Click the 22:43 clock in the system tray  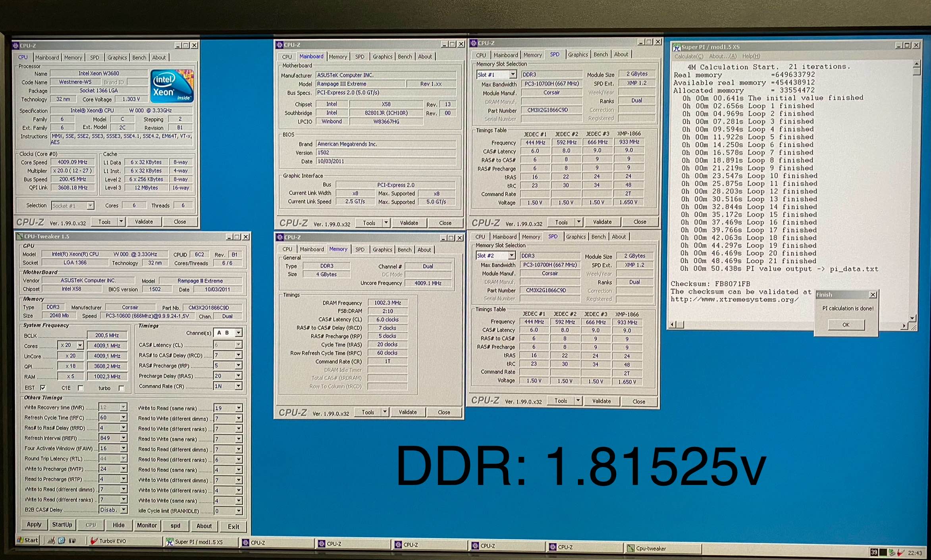pos(915,553)
